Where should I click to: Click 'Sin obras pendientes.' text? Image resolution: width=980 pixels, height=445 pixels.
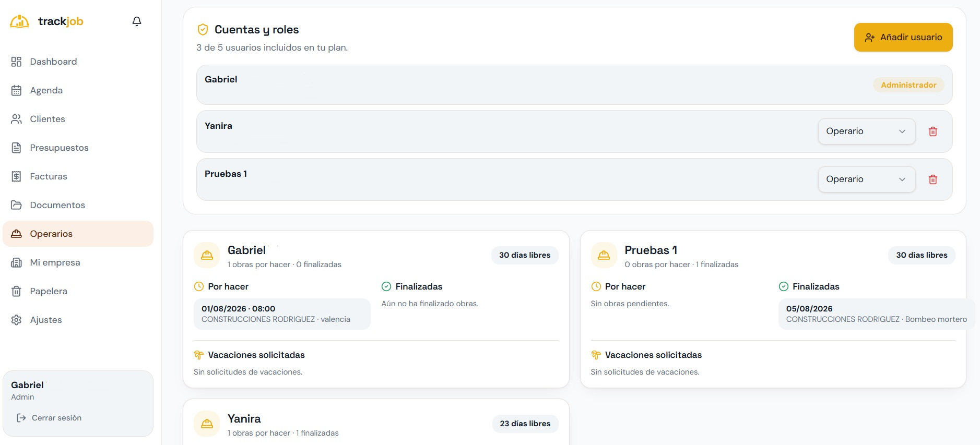630,304
